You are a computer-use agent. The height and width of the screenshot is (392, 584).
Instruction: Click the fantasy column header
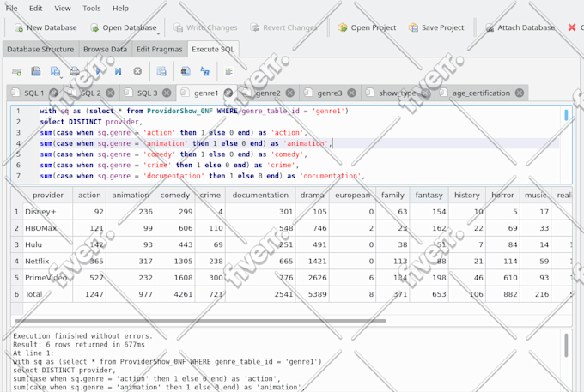429,196
